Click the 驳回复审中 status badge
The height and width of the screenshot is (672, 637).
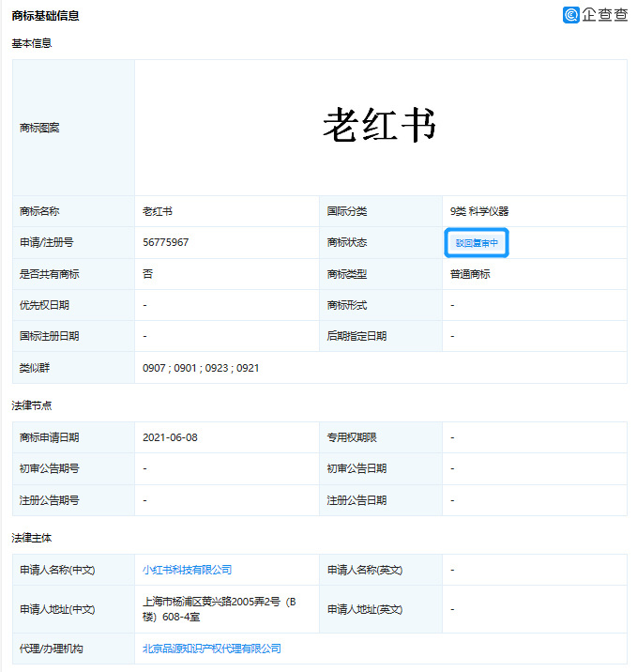476,243
